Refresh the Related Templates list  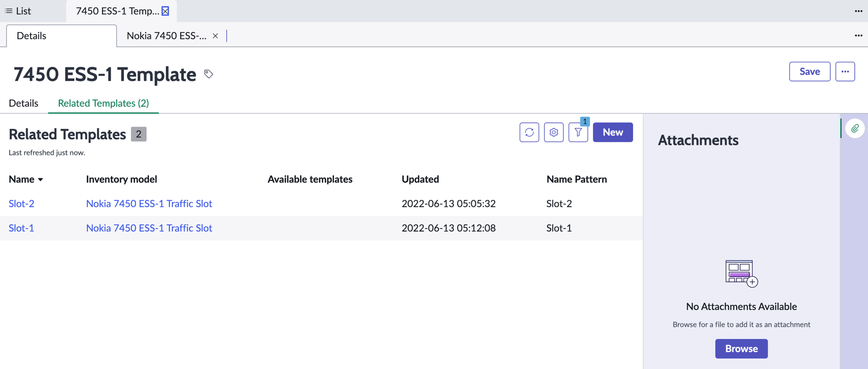click(529, 133)
